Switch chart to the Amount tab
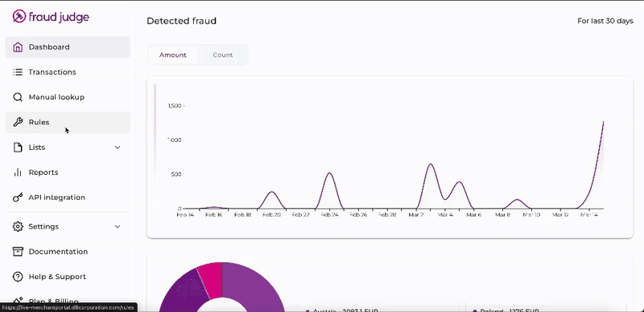Viewport: 644px width, 312px height. pyautogui.click(x=173, y=55)
